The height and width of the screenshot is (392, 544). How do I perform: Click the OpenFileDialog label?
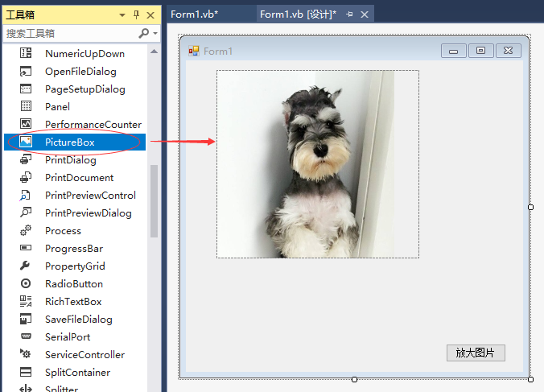(80, 72)
